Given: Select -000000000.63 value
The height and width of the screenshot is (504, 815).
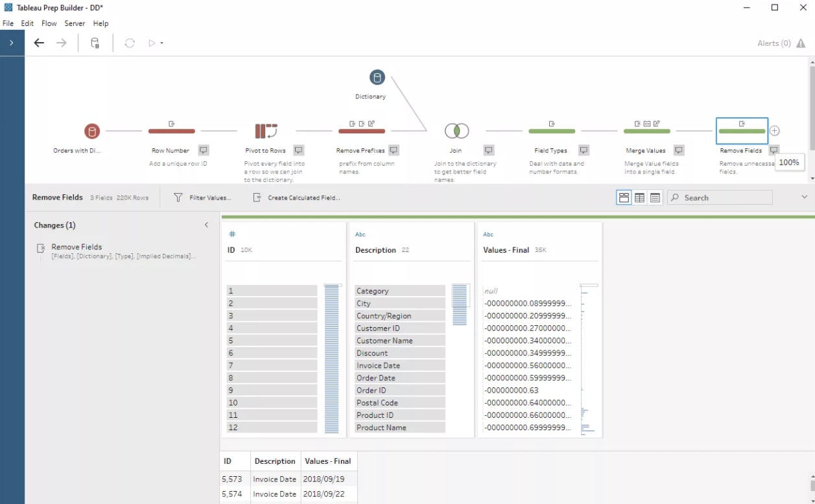Looking at the screenshot, I should tap(528, 391).
